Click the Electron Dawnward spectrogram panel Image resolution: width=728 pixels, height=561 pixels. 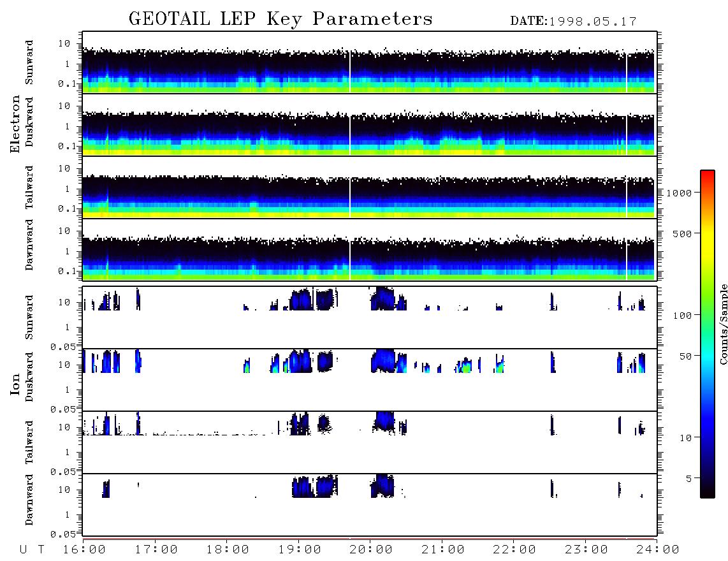point(370,249)
